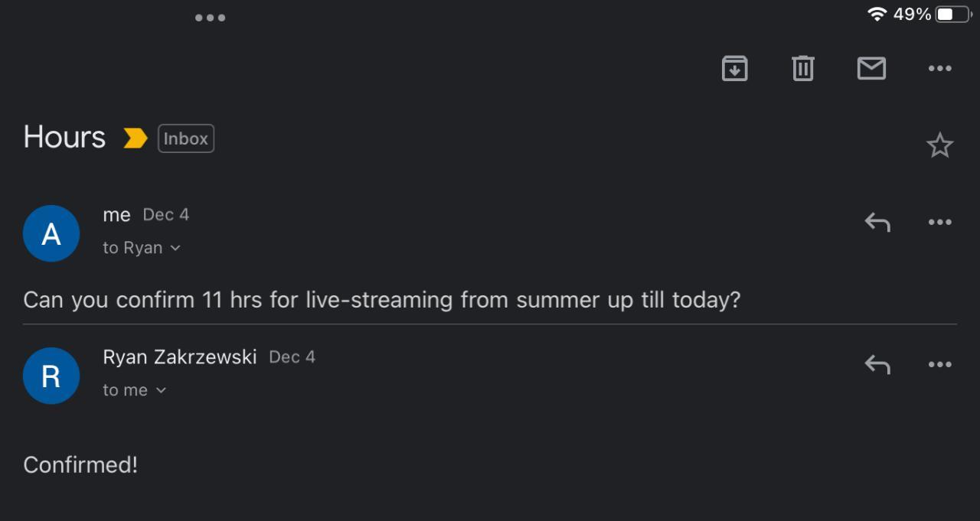The width and height of the screenshot is (980, 521).
Task: Tap the 'me' sender name
Action: [116, 215]
